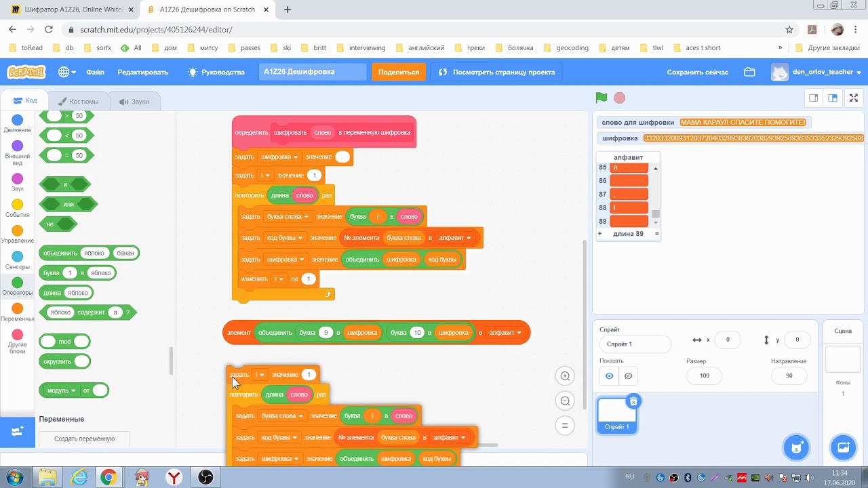The image size is (868, 488).
Task: Open the Sound (Звук) block category
Action: [x=18, y=182]
